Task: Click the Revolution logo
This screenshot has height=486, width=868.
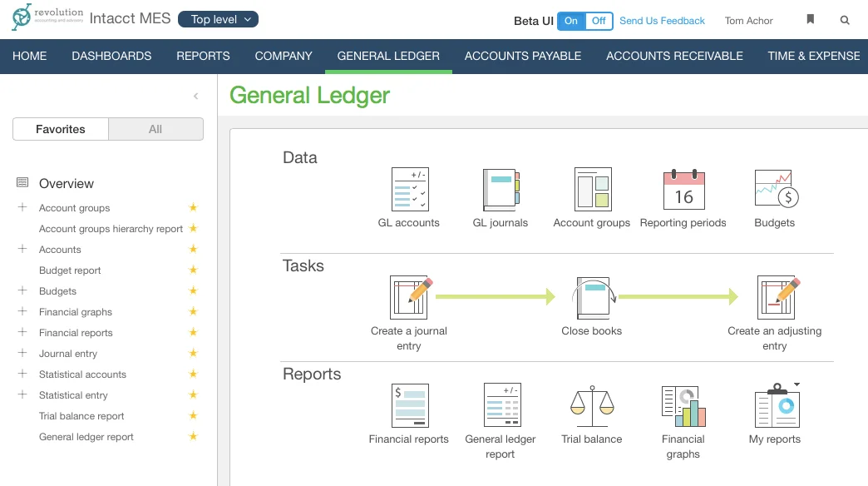Action: click(x=47, y=17)
